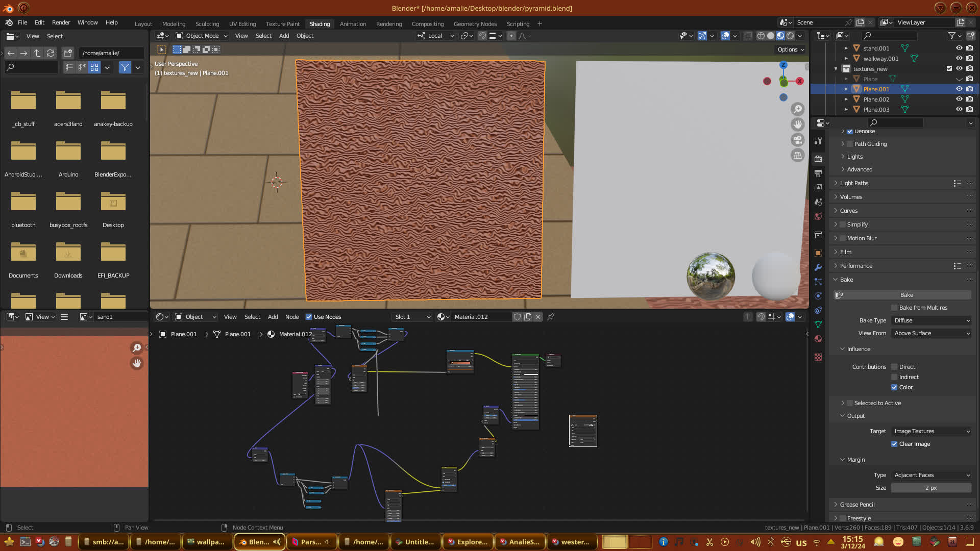Open Object Mode dropdown
This screenshot has width=980, height=551.
202,36
